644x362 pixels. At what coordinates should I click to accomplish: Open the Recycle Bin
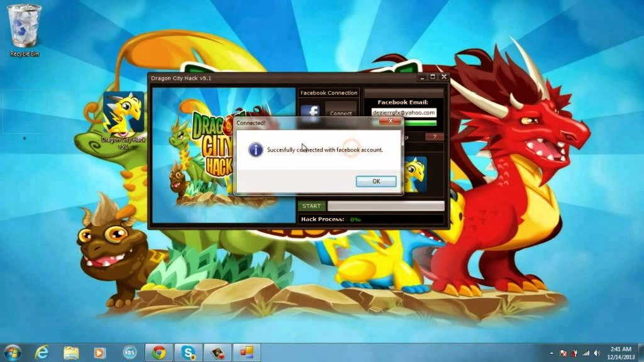point(23,25)
